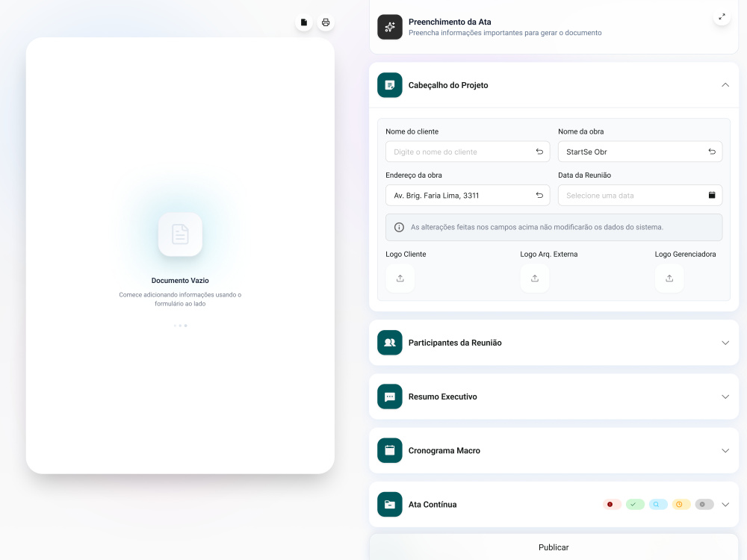Screen dimensions: 747x560
Task: Toggle the yellow clock status filter in Ata Contínua
Action: 681,504
